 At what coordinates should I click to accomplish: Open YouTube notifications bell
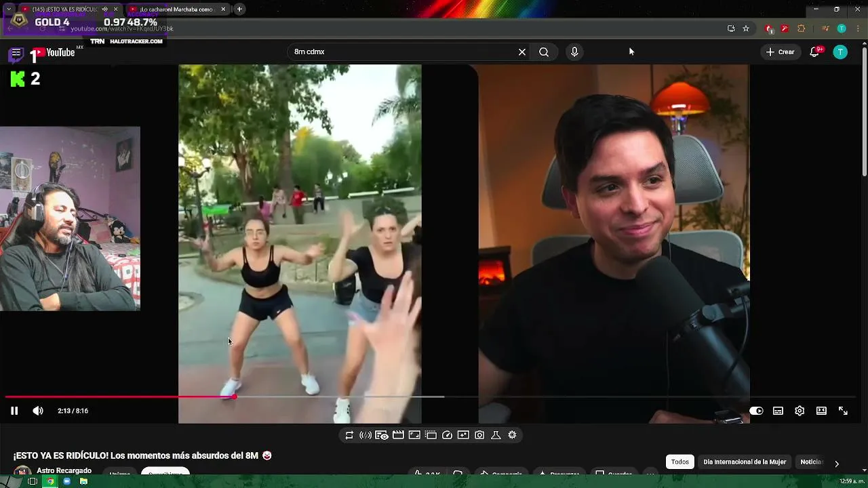(x=815, y=52)
